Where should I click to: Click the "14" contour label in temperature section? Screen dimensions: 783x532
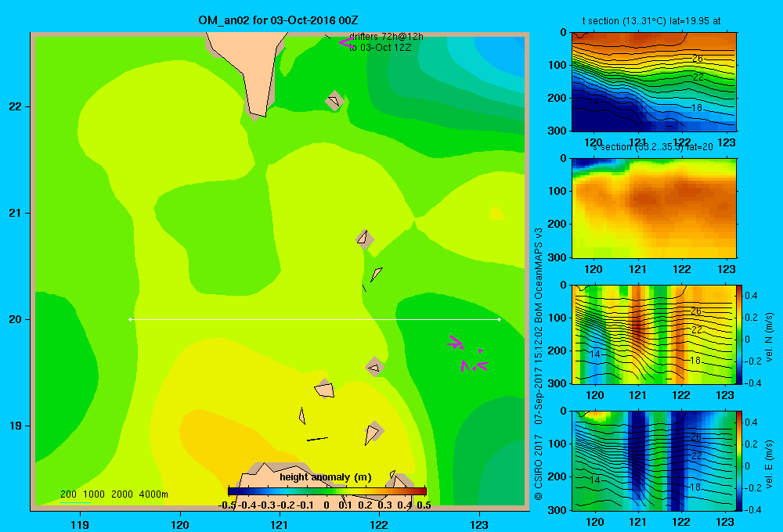point(594,101)
